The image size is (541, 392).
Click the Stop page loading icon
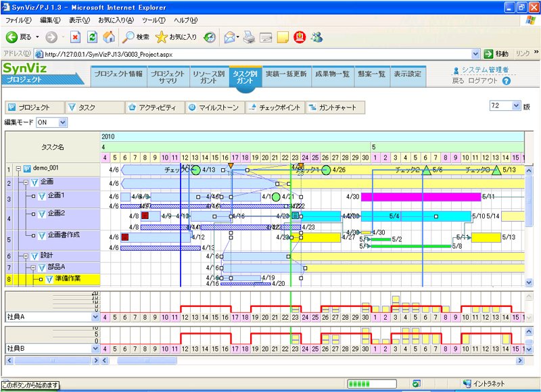(x=76, y=37)
